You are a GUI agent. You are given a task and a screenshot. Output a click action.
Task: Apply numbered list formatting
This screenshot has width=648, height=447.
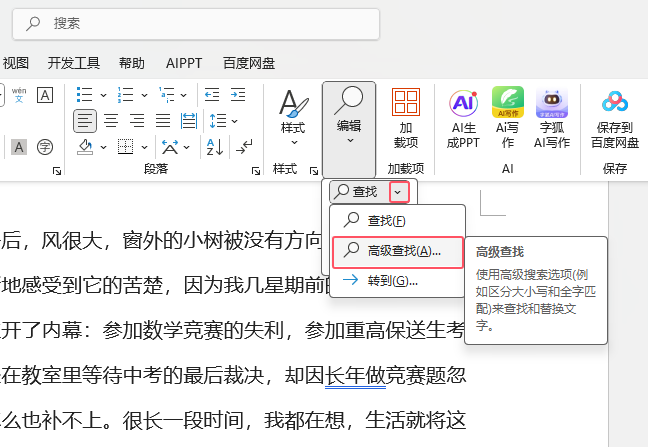coord(125,95)
